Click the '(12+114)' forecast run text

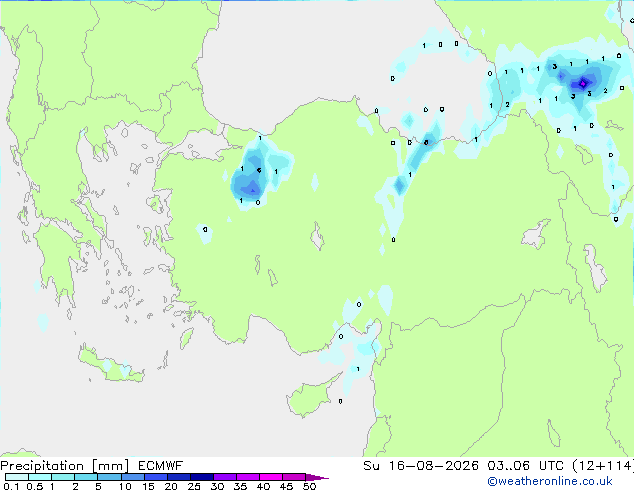(x=602, y=466)
